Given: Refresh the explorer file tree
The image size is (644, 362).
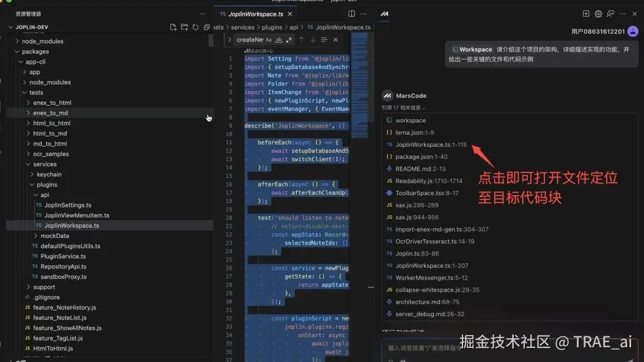Looking at the screenshot, I should [x=196, y=27].
